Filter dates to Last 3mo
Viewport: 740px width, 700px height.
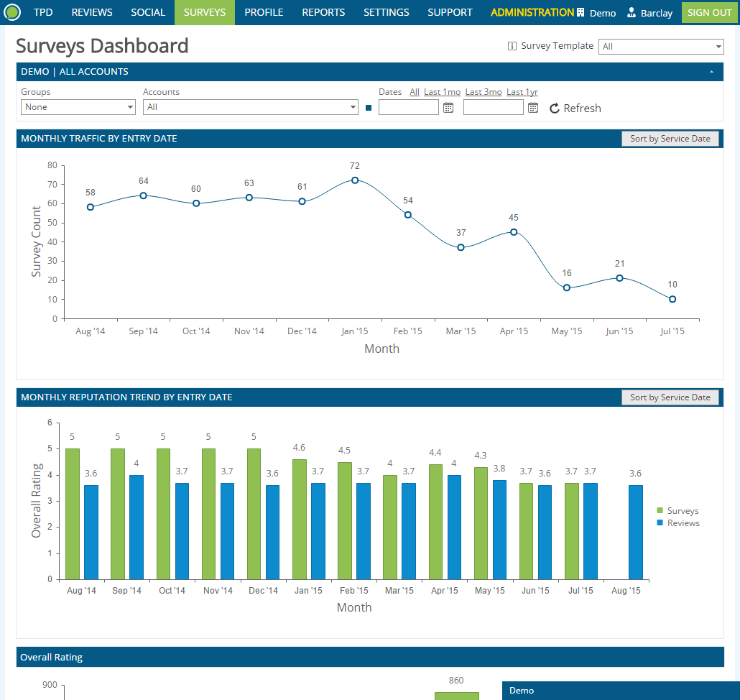(484, 92)
